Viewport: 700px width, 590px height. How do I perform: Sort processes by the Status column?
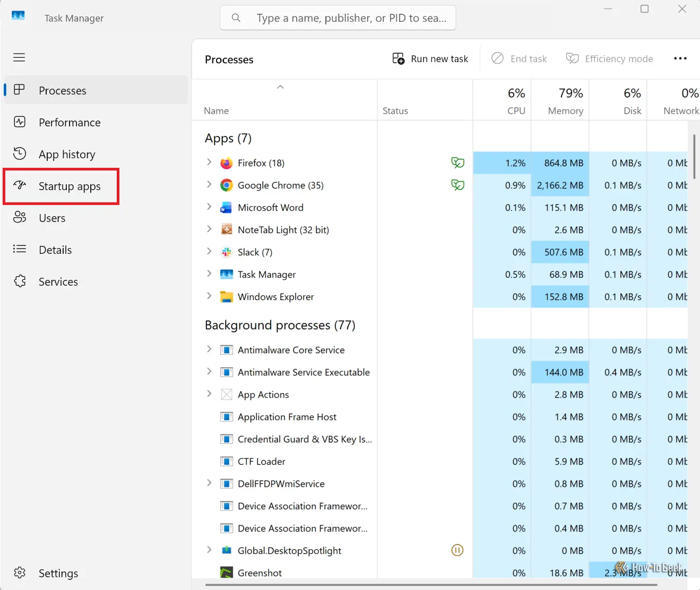coord(425,100)
